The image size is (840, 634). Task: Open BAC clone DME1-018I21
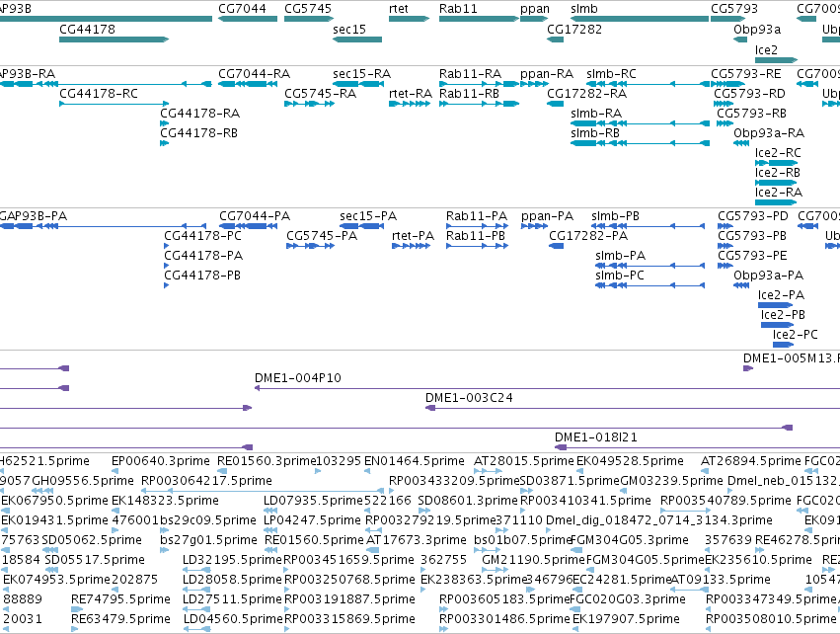click(x=596, y=437)
